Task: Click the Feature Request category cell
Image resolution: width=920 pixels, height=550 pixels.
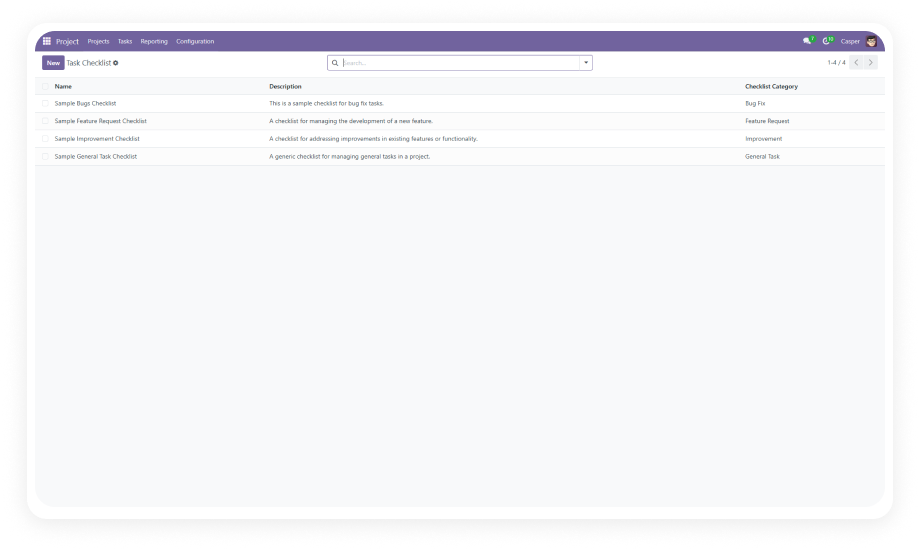Action: tap(767, 121)
